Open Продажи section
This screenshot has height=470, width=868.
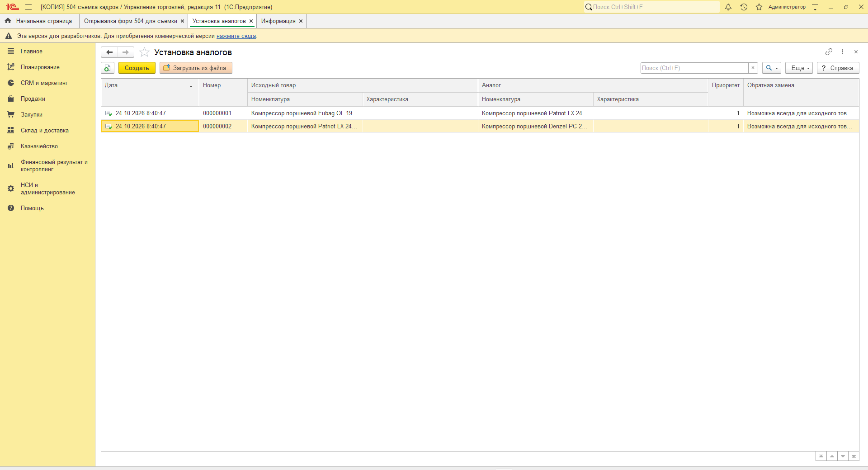[47, 99]
